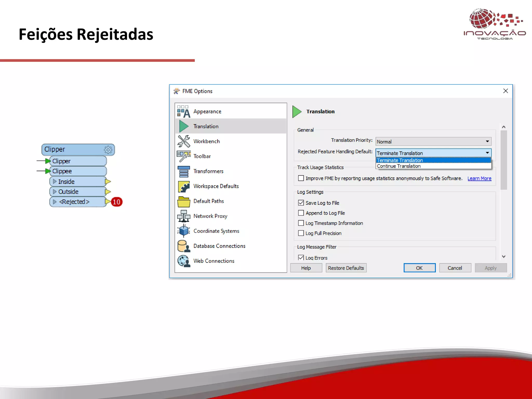Viewport: 532px width, 399px height.
Task: Click the Toolbar category icon
Action: point(184,156)
